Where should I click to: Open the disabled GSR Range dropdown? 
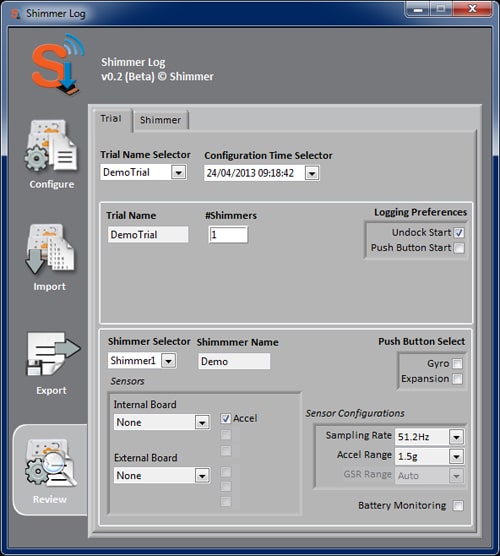coord(456,476)
